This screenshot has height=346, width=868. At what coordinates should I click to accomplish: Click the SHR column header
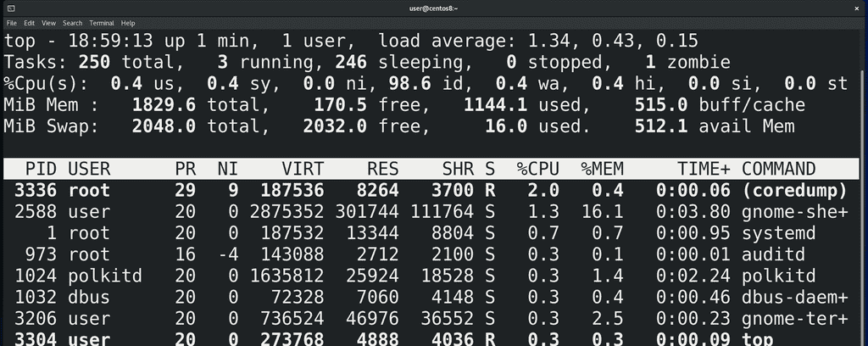[x=457, y=169]
